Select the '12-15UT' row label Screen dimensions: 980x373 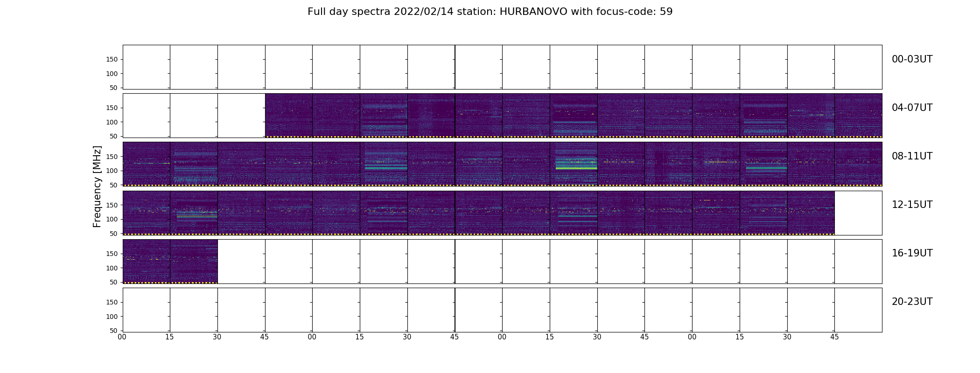coord(912,205)
